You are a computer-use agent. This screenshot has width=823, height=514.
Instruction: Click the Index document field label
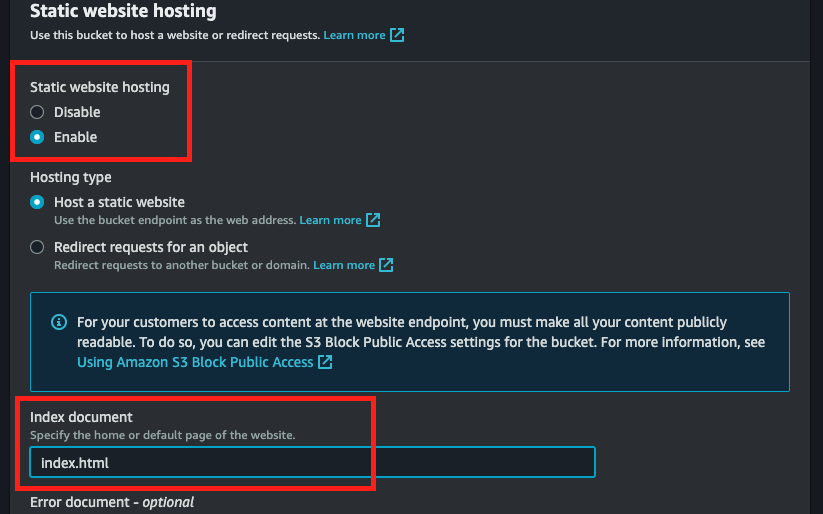point(81,416)
